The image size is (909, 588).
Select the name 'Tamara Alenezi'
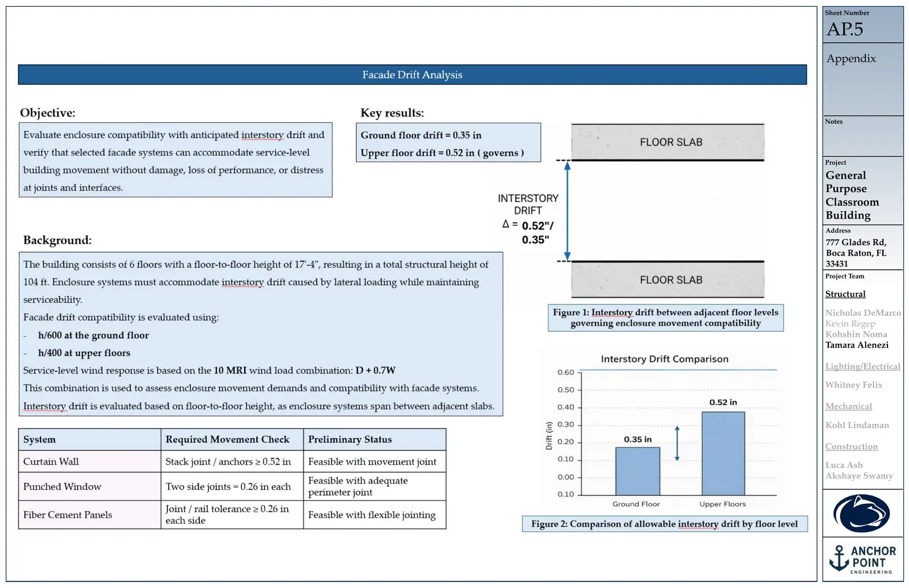point(857,345)
